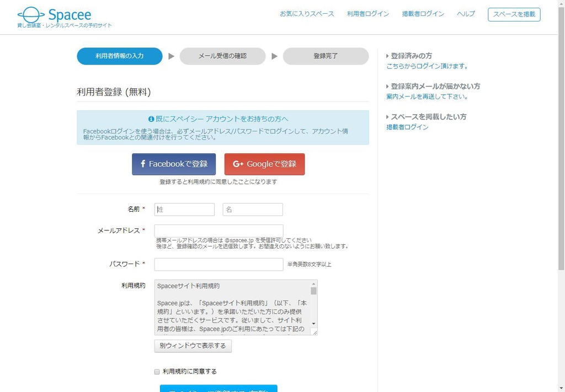Click the 名前 field label

tap(134, 209)
